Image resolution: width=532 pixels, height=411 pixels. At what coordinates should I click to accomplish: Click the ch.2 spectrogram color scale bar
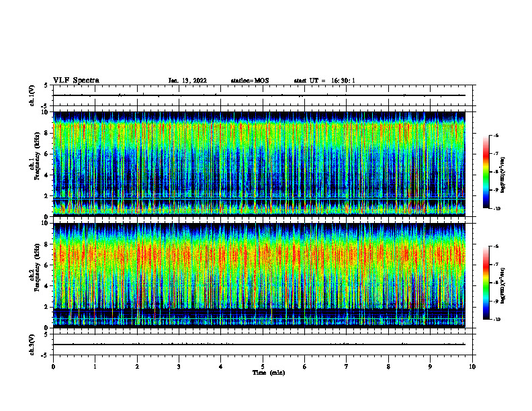(486, 283)
